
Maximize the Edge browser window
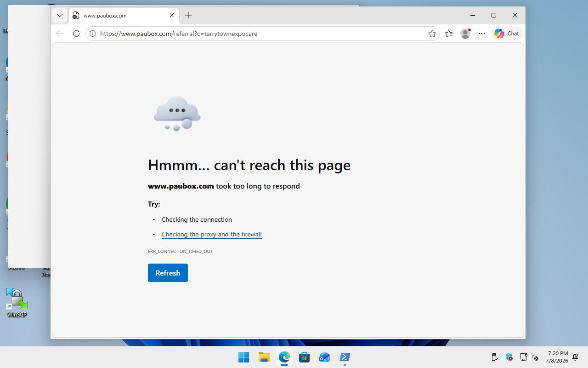pos(494,15)
